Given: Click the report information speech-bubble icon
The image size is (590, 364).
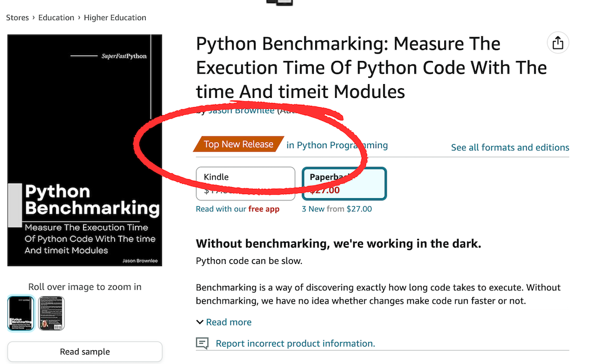Looking at the screenshot, I should click(x=202, y=343).
